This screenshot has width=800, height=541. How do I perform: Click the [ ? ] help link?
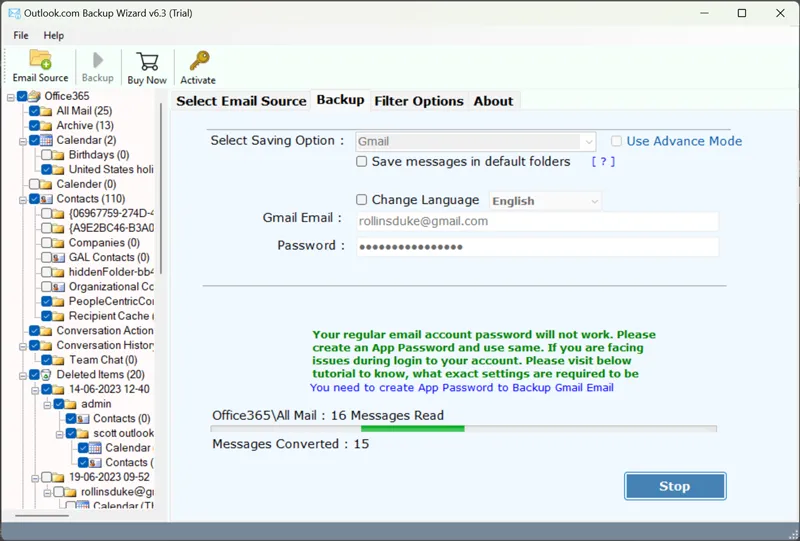point(603,161)
